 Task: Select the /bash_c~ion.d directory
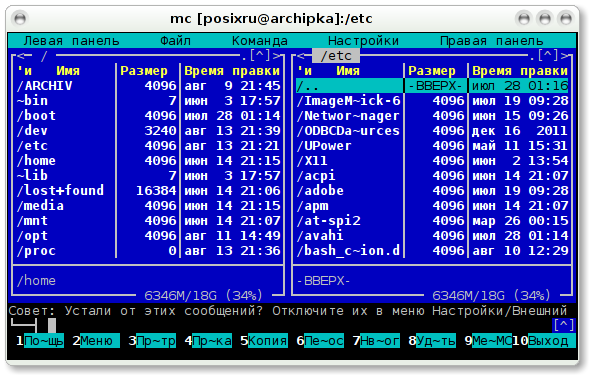pyautogui.click(x=432, y=251)
